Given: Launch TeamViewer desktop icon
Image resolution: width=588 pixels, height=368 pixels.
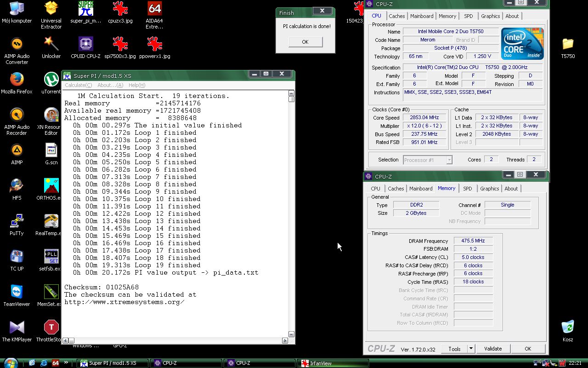Looking at the screenshot, I should point(17,296).
